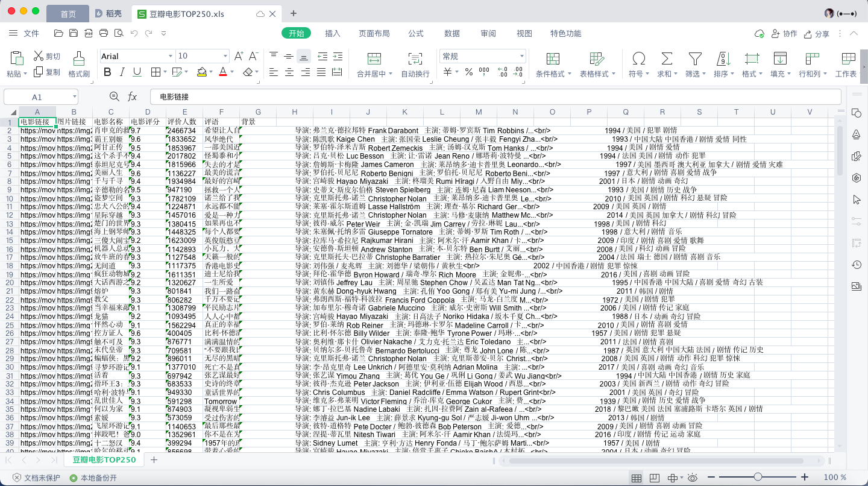Toggle align text left

point(274,72)
